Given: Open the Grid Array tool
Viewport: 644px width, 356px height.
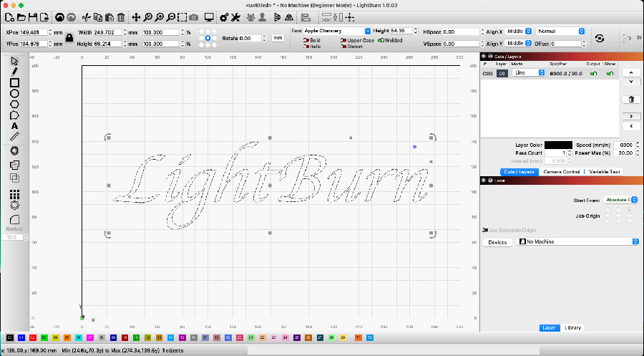Looking at the screenshot, I should point(14,193).
